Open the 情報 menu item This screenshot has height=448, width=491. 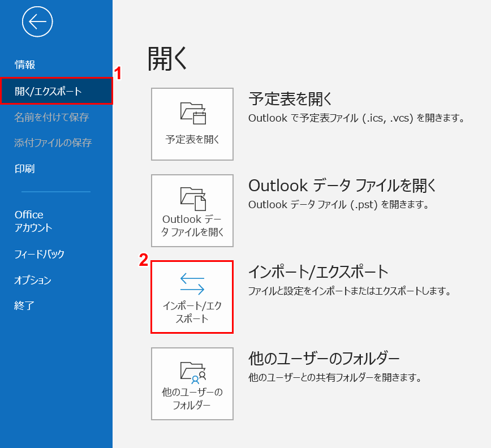[x=25, y=64]
